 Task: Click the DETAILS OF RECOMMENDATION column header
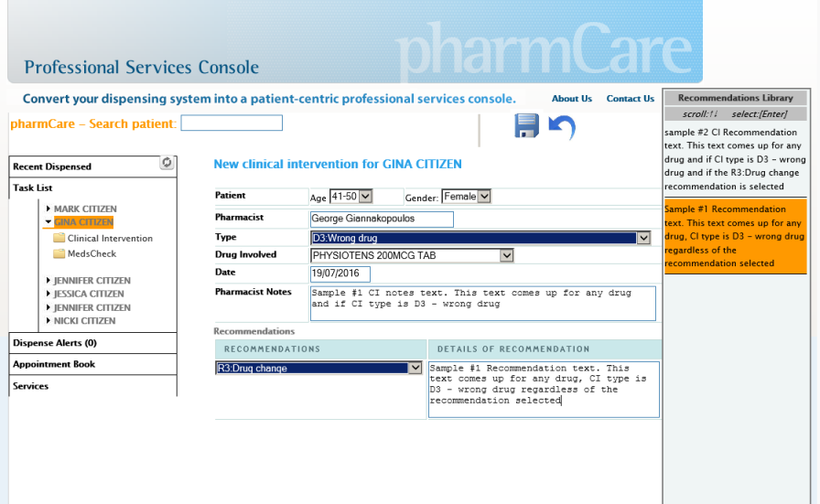pyautogui.click(x=545, y=349)
